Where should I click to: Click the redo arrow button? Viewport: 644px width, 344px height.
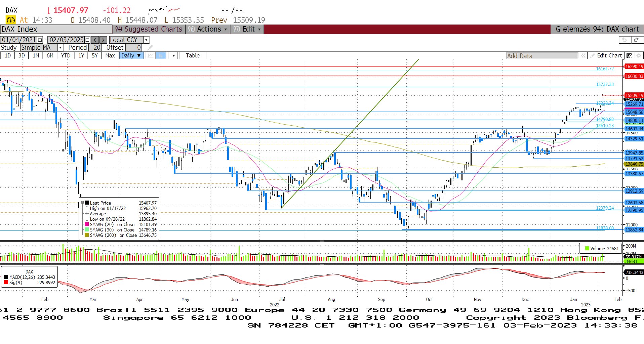point(636,40)
